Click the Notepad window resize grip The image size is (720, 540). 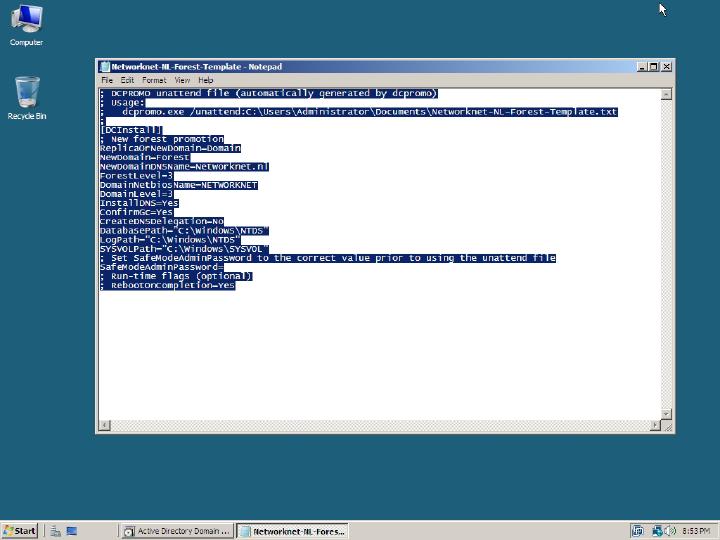(x=667, y=426)
